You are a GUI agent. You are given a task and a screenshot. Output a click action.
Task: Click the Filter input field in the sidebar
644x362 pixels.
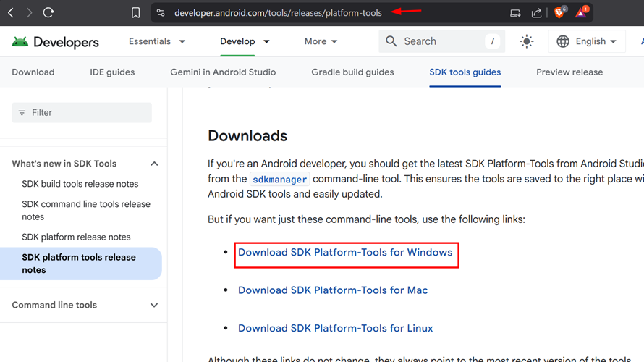coord(82,112)
